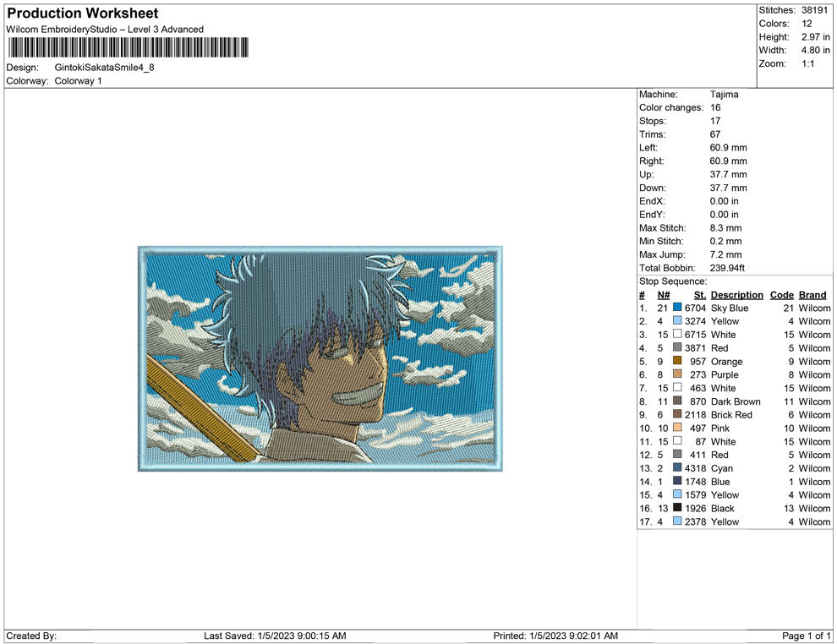
Task: Click the Stitches value '38191'
Action: pos(814,10)
